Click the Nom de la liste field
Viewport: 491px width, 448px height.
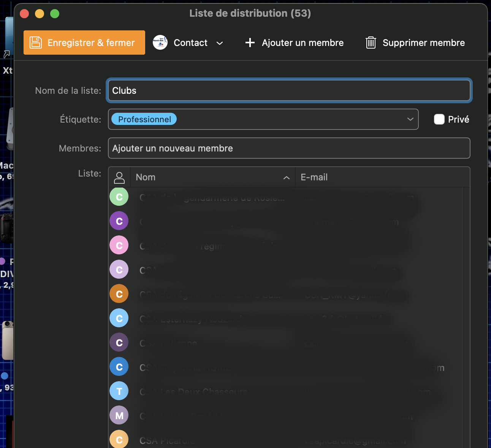[x=289, y=90]
